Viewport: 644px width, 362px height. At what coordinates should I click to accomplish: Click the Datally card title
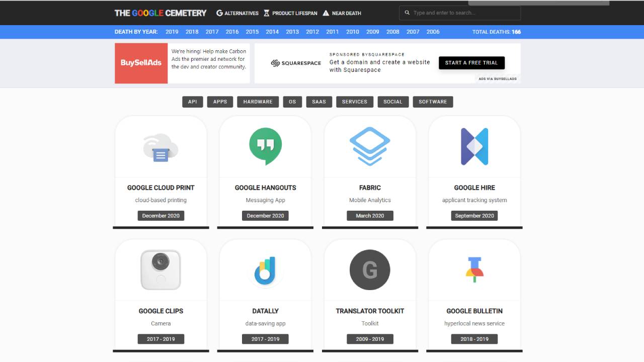point(266,311)
